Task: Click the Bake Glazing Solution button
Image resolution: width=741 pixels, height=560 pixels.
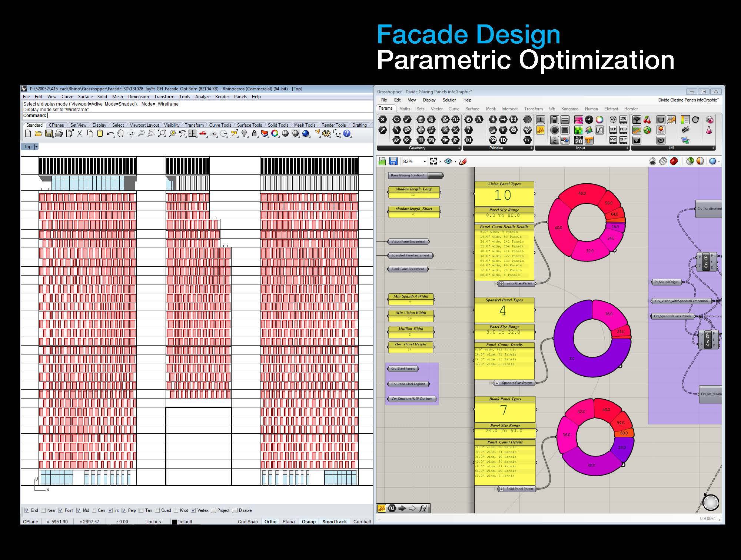Action: [x=435, y=175]
